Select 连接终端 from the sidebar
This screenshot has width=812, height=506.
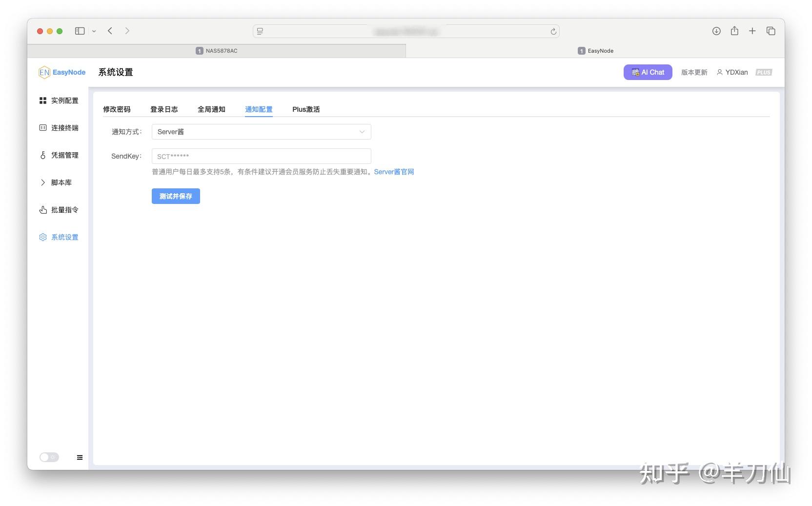64,128
